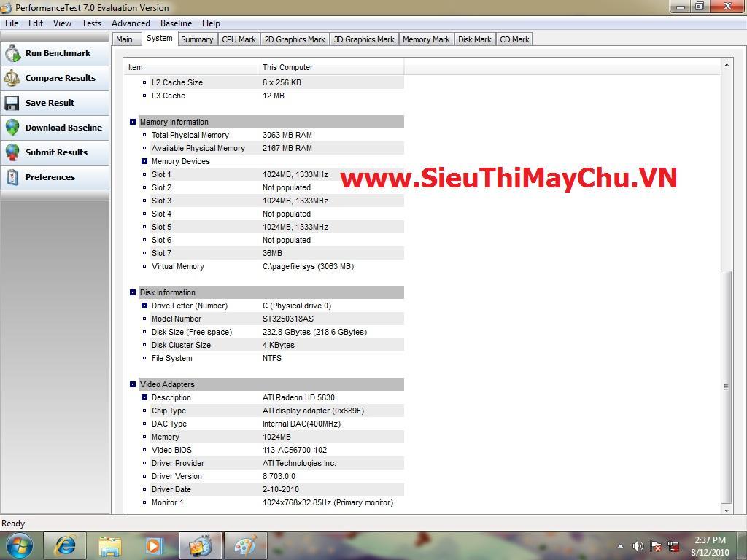Viewport: 747px width, 560px height.
Task: Click the Download Baseline button label
Action: [64, 128]
